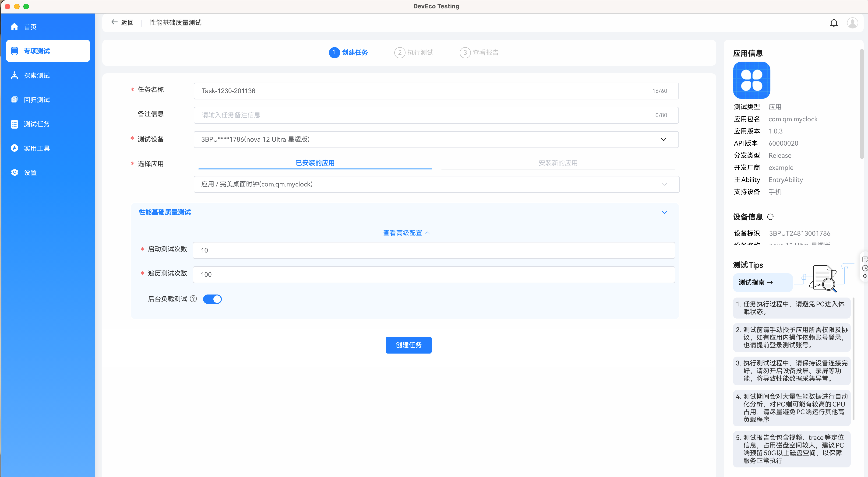The height and width of the screenshot is (477, 868).
Task: Edit the 遍历测试次数 field showing 100
Action: pos(434,274)
